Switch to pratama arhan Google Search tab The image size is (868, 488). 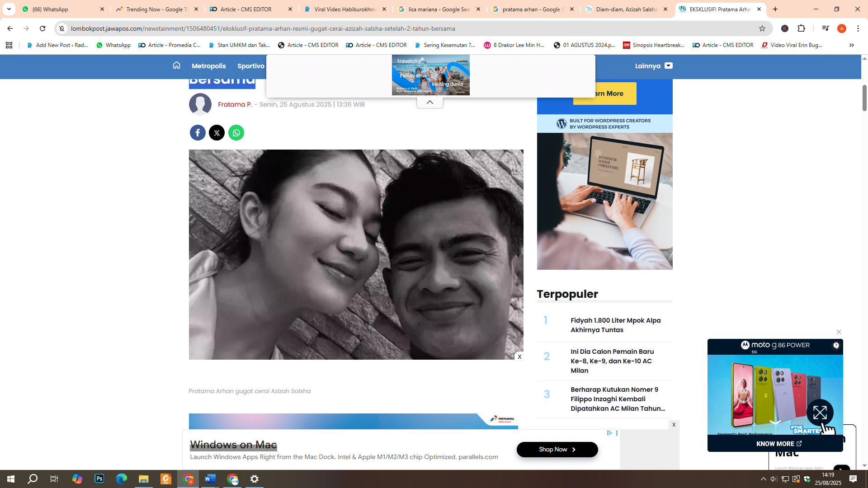533,9
